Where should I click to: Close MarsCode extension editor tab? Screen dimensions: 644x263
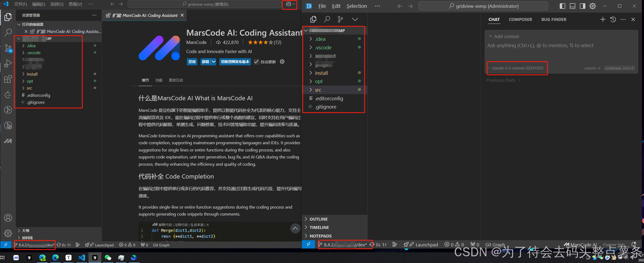pyautogui.click(x=182, y=15)
